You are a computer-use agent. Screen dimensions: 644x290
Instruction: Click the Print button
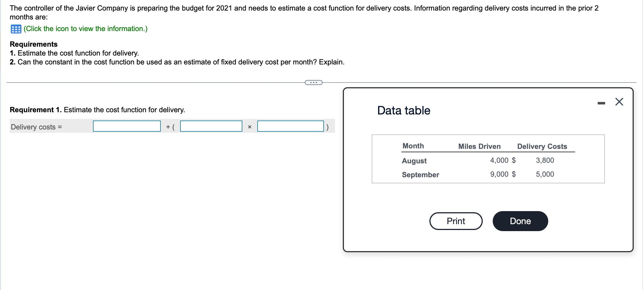[456, 221]
